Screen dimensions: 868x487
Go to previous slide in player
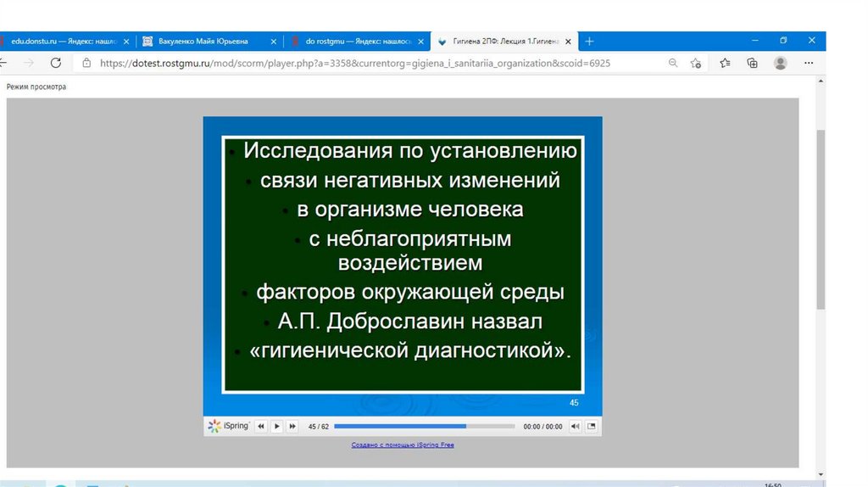point(261,426)
